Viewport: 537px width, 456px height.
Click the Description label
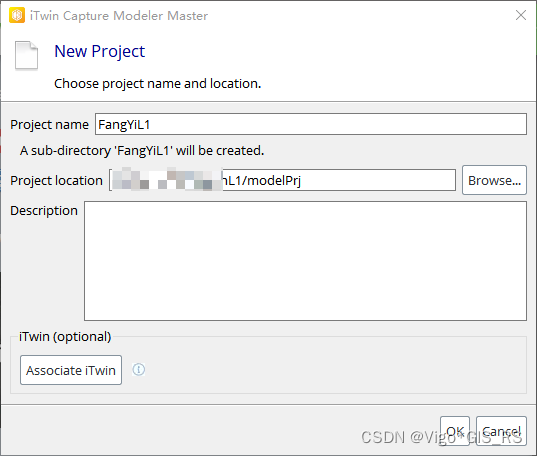click(x=44, y=210)
